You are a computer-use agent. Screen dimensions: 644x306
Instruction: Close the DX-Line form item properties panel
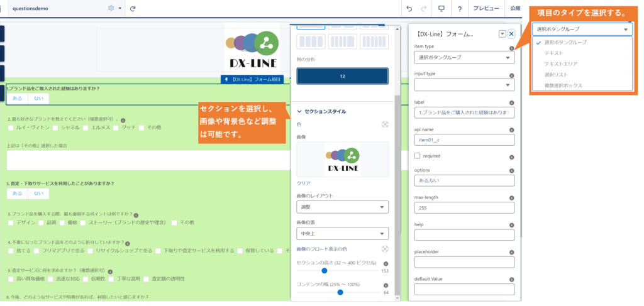tap(511, 34)
